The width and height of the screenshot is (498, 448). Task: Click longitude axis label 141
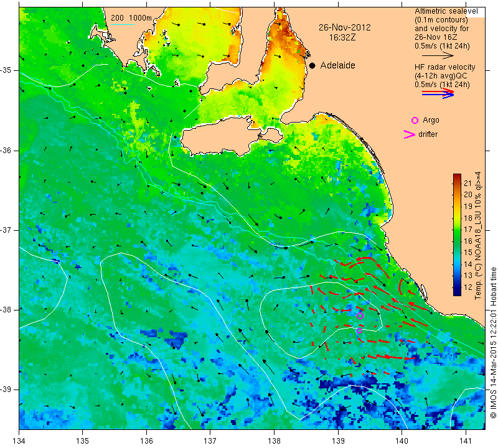466,441
